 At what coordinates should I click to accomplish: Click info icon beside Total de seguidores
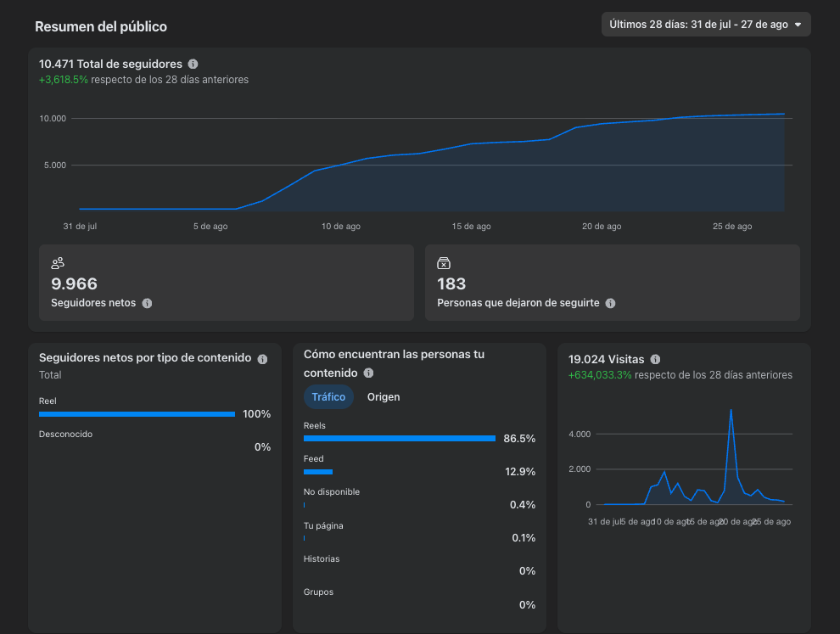pyautogui.click(x=193, y=65)
